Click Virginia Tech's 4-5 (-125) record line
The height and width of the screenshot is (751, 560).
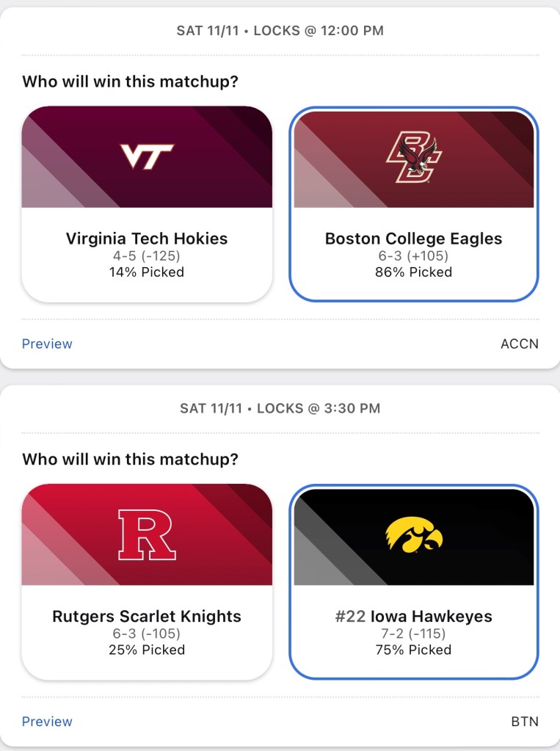[x=147, y=256]
